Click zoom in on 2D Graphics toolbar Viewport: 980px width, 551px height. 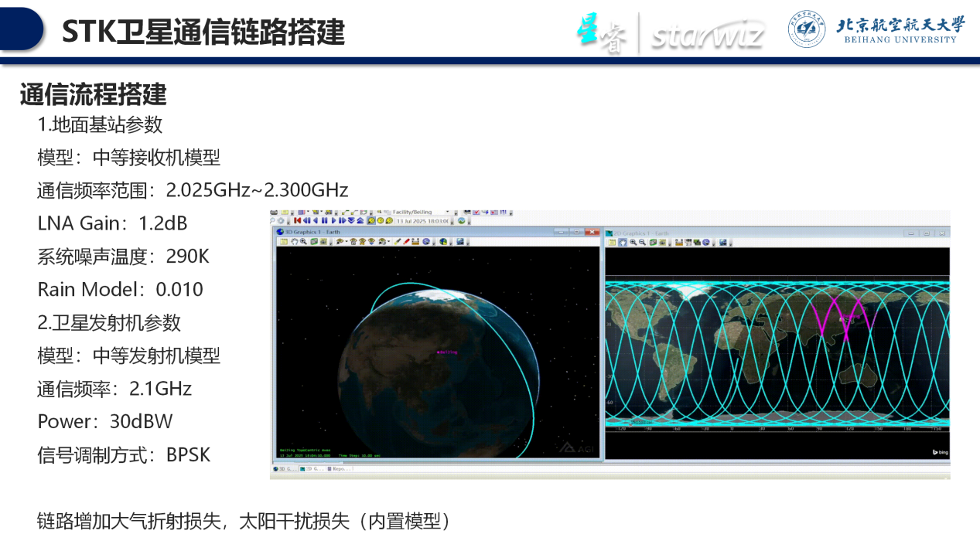coord(633,242)
